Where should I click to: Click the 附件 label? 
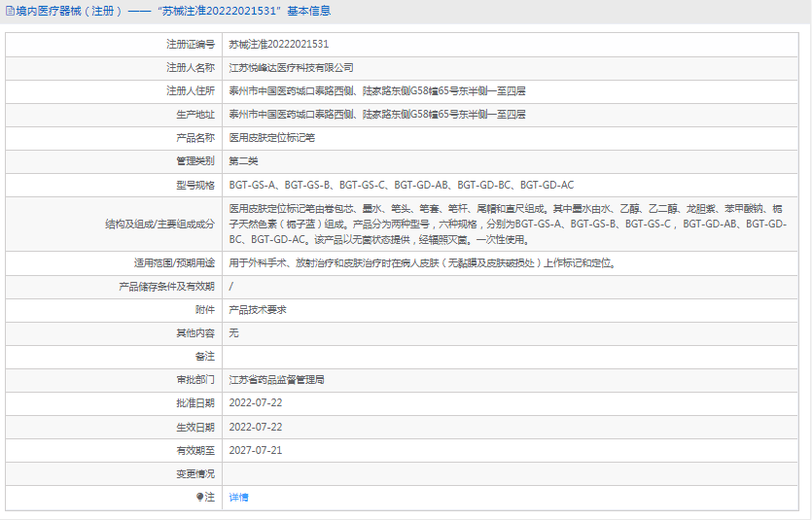click(205, 310)
